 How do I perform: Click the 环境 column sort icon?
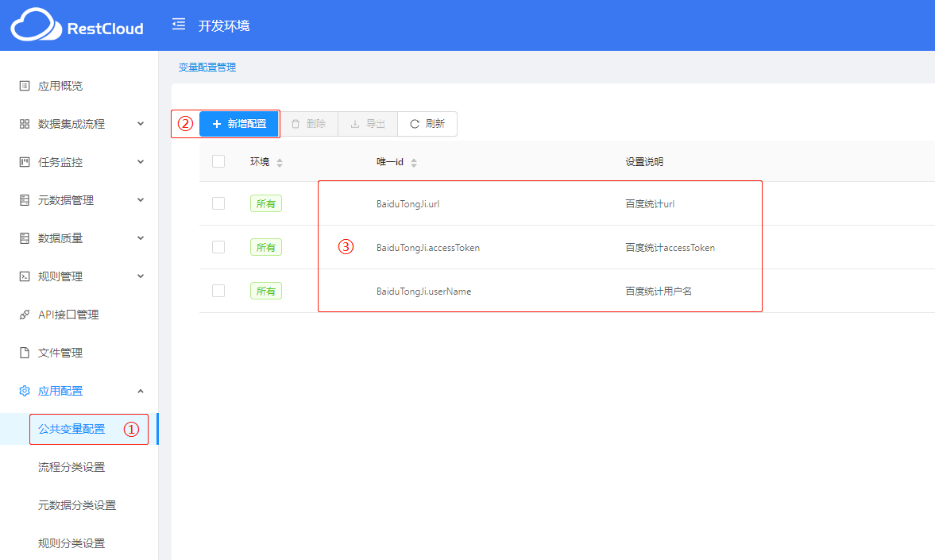280,163
